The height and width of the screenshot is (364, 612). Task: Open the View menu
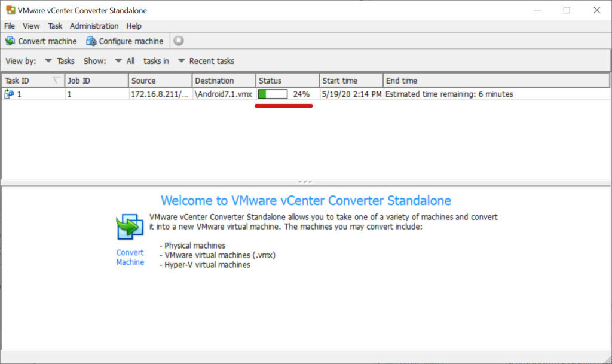click(31, 26)
